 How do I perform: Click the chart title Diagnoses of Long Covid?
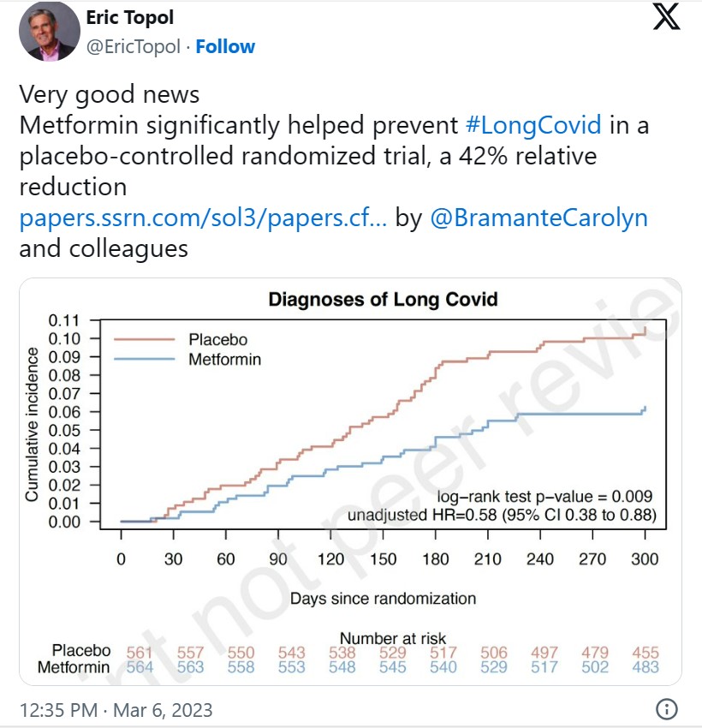click(x=383, y=300)
